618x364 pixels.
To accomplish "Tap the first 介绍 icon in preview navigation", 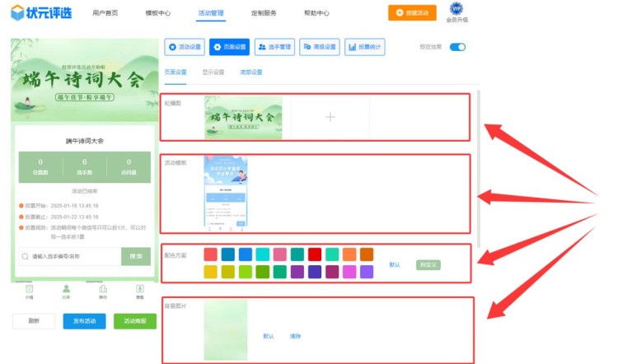I will click(29, 289).
